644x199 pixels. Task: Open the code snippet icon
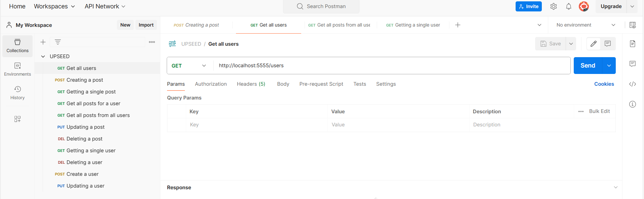(x=633, y=84)
